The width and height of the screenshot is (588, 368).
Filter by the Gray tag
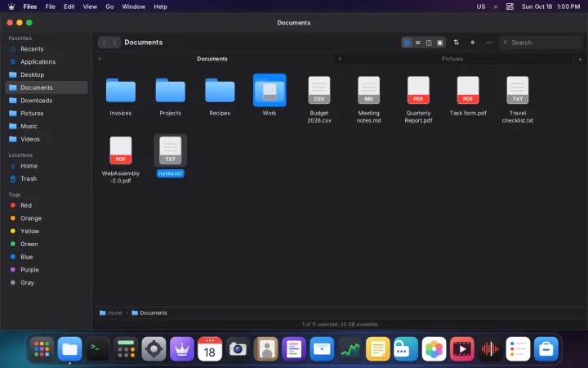coord(46,283)
